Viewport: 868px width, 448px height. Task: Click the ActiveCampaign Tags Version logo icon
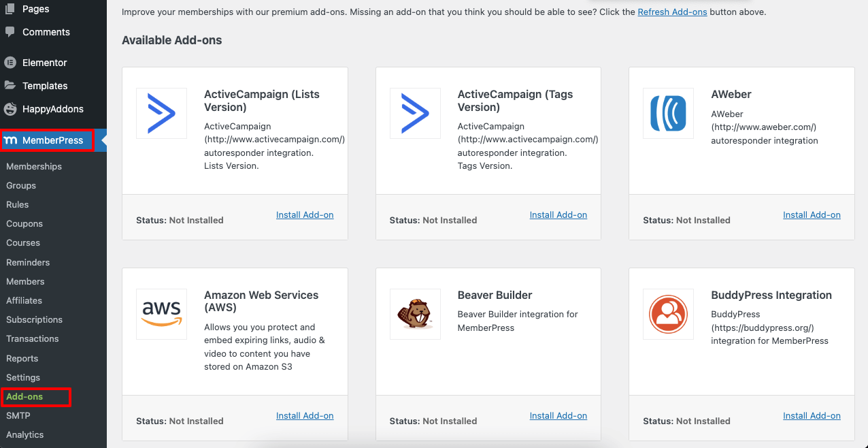coord(415,114)
